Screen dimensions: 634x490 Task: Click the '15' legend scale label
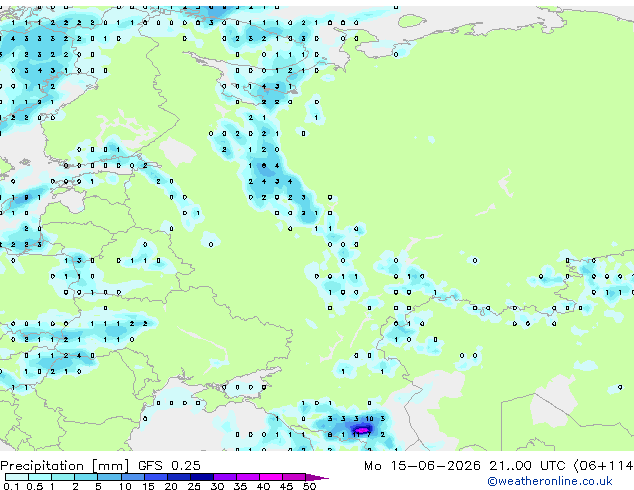[x=148, y=486]
